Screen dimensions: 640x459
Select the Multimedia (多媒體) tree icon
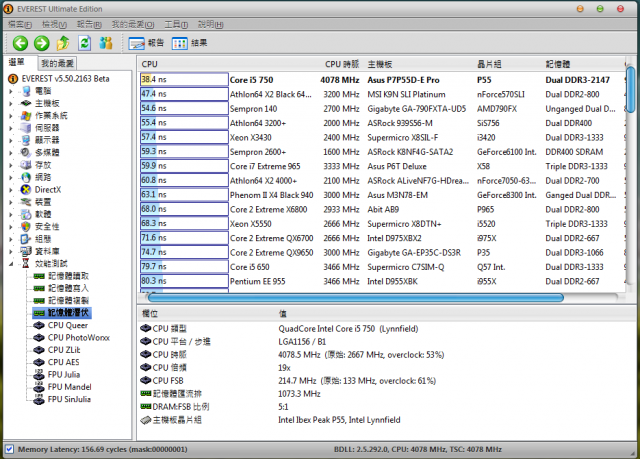click(26, 152)
